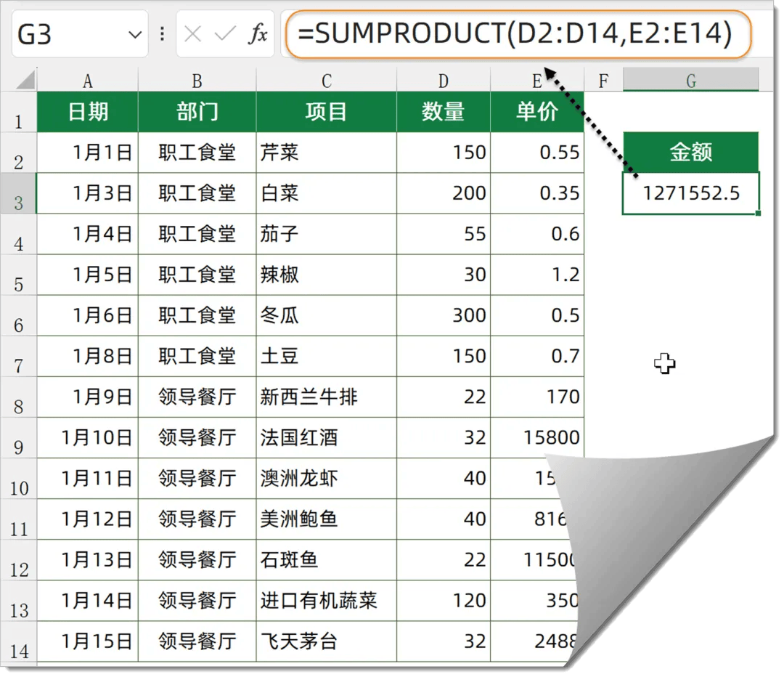Click the cell containing 冬瓜

[327, 316]
